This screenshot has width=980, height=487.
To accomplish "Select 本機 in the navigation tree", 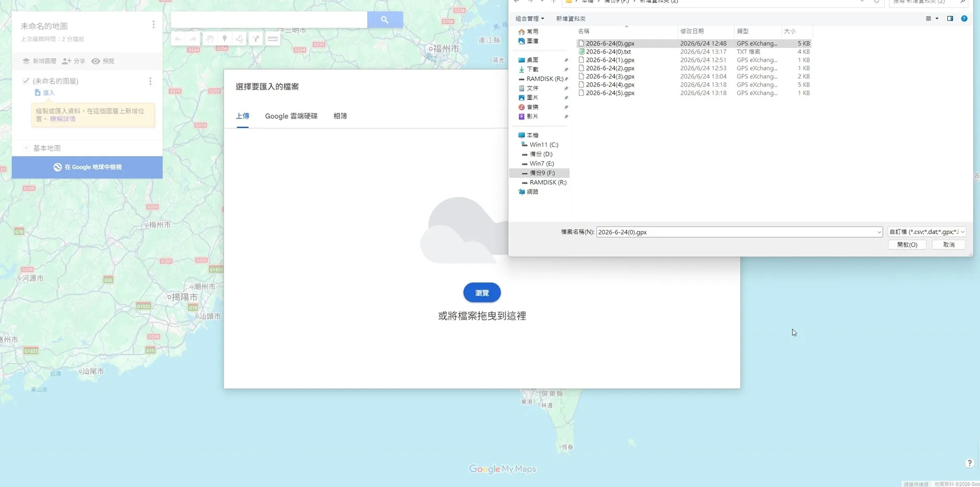I will click(x=533, y=136).
